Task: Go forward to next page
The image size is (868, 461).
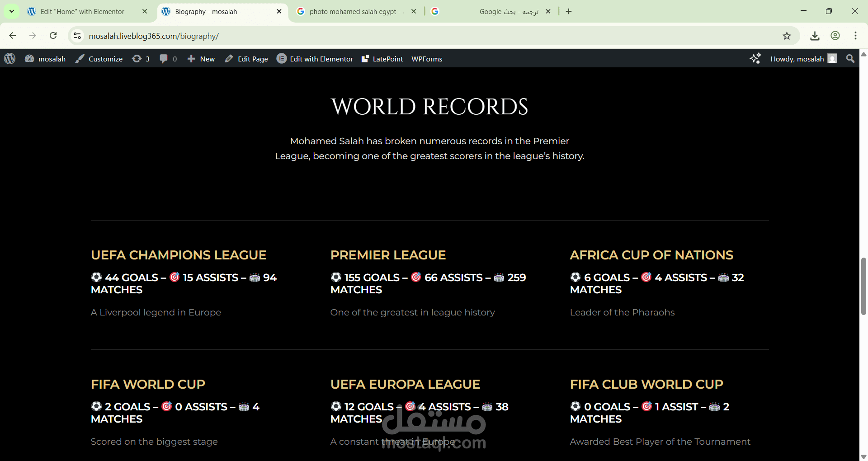Action: click(33, 36)
